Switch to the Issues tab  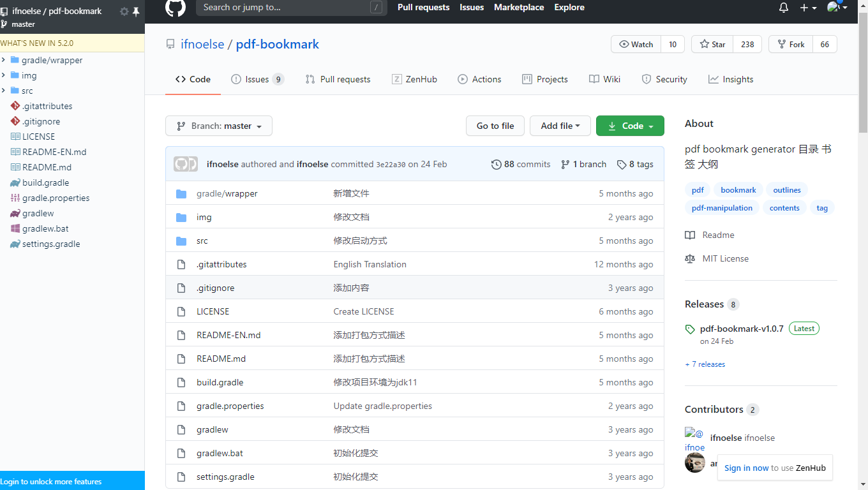(257, 80)
